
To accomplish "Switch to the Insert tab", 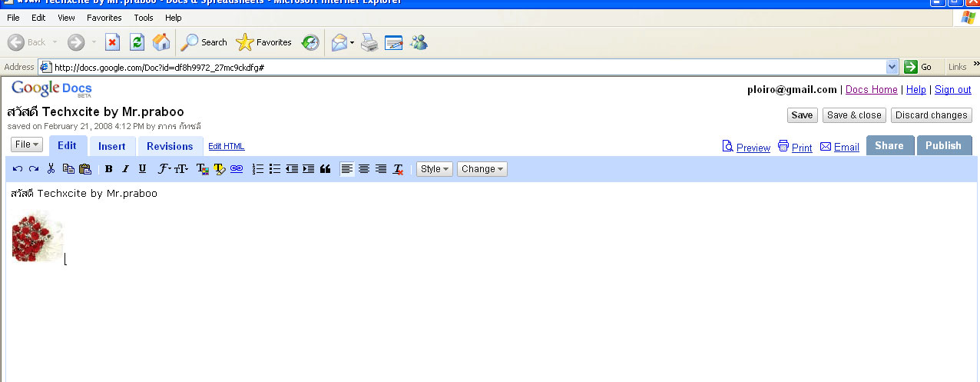I will tap(112, 146).
